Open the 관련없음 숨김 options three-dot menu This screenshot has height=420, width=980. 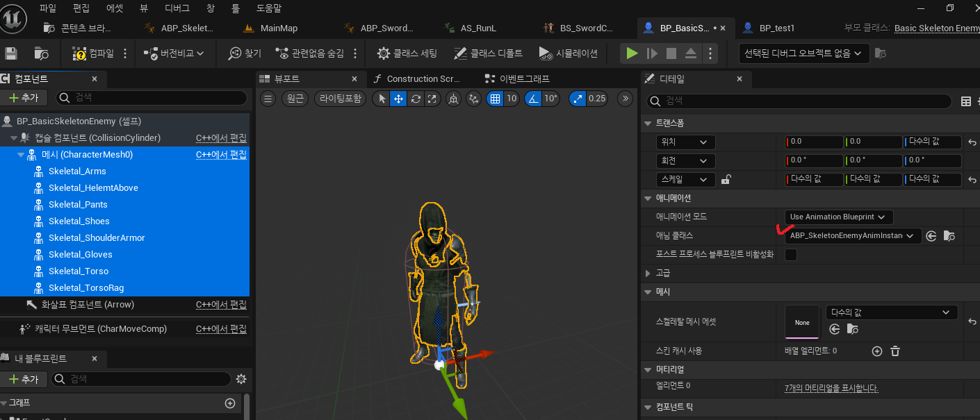(x=355, y=53)
